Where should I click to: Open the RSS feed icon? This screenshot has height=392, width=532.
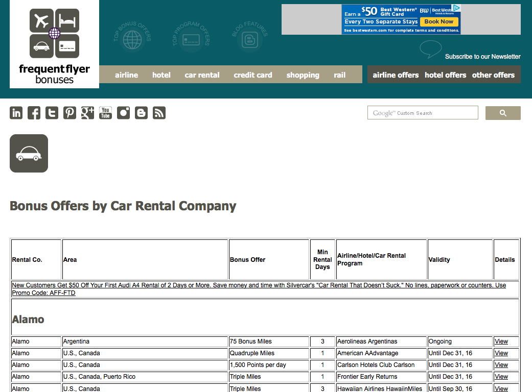pos(159,113)
